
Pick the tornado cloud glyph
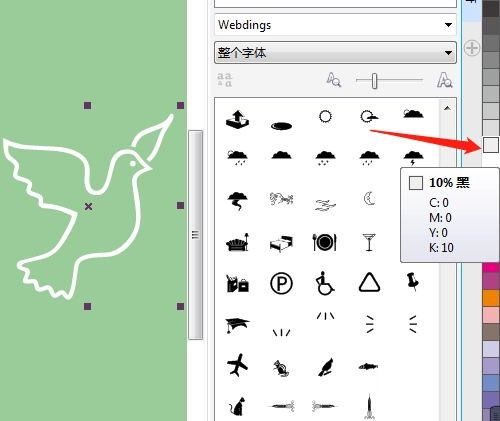237,201
